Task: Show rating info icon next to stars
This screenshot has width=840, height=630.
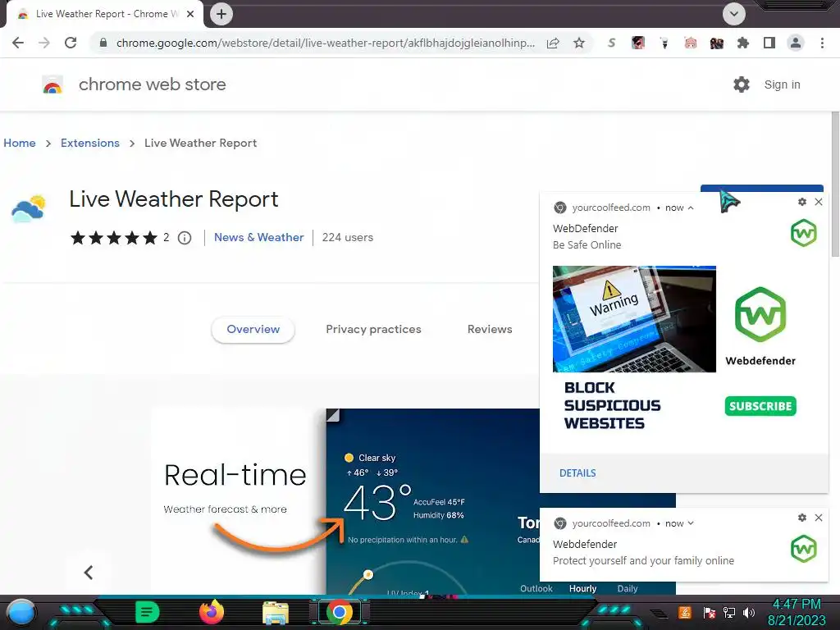Action: point(185,238)
